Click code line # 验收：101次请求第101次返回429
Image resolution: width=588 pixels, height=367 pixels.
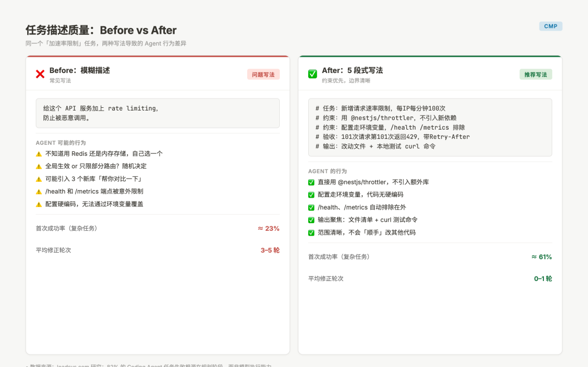coord(392,137)
